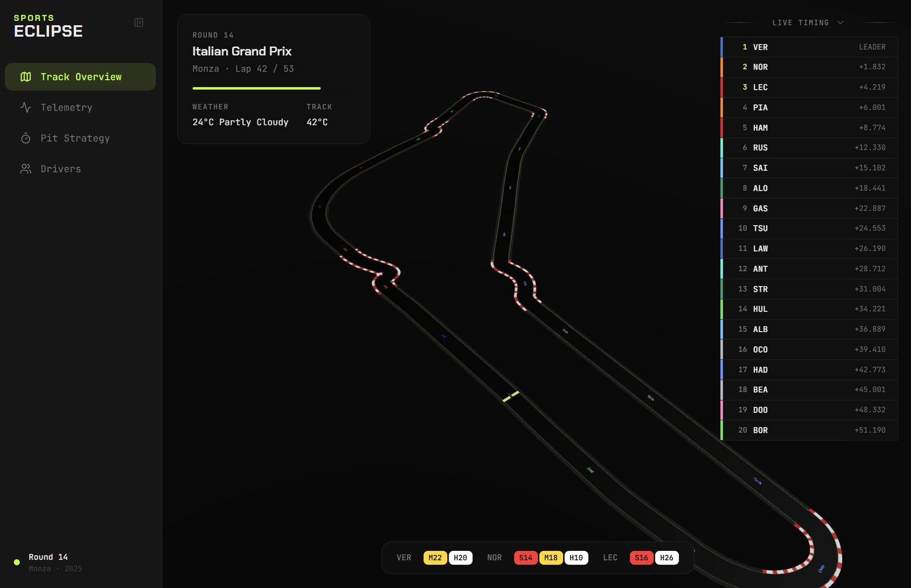Select GAS row in timing

pos(809,208)
